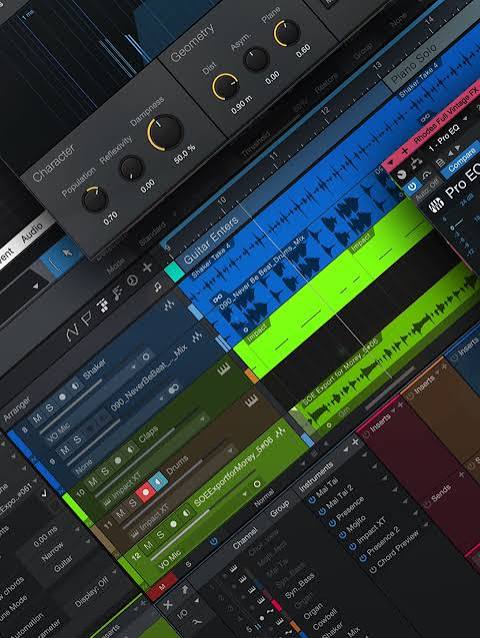
Task: Solo the Drums track
Action: point(133,503)
